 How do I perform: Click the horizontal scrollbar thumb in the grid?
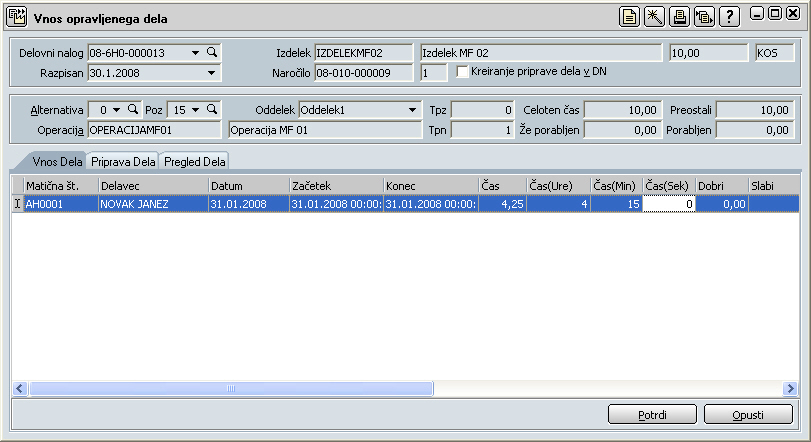click(x=230, y=388)
